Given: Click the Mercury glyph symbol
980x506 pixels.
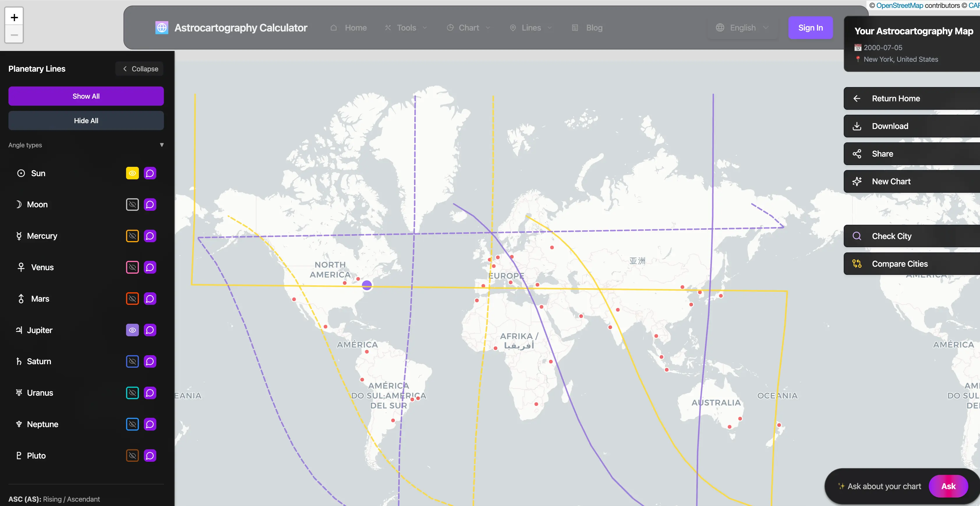Looking at the screenshot, I should point(19,236).
